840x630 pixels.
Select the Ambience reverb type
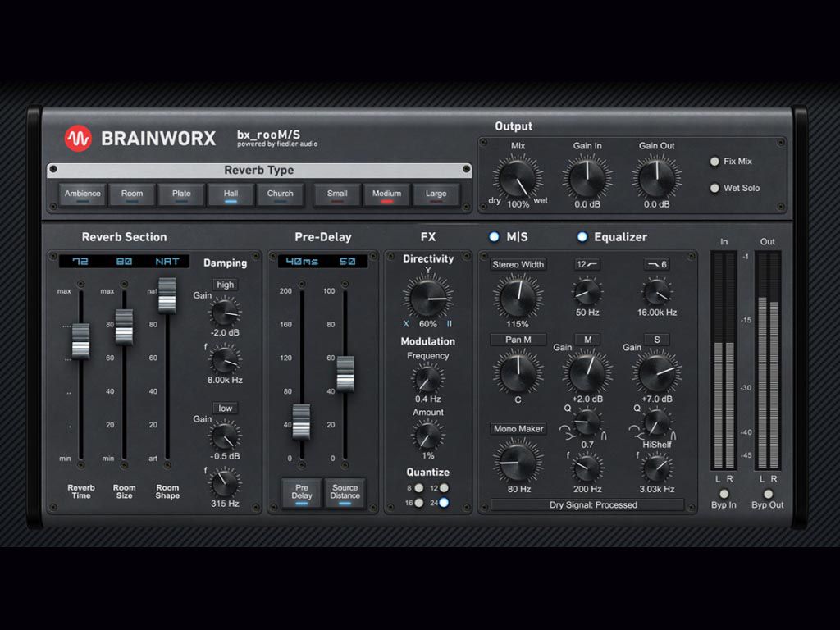coord(83,194)
